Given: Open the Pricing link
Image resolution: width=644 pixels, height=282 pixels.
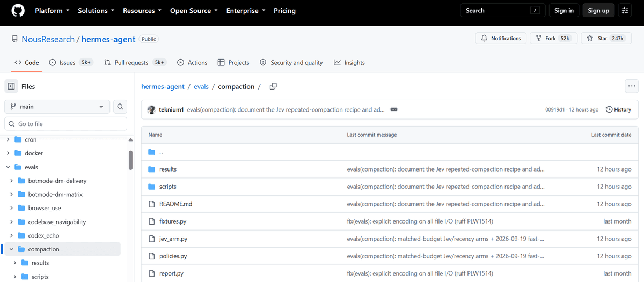Looking at the screenshot, I should coord(284,11).
